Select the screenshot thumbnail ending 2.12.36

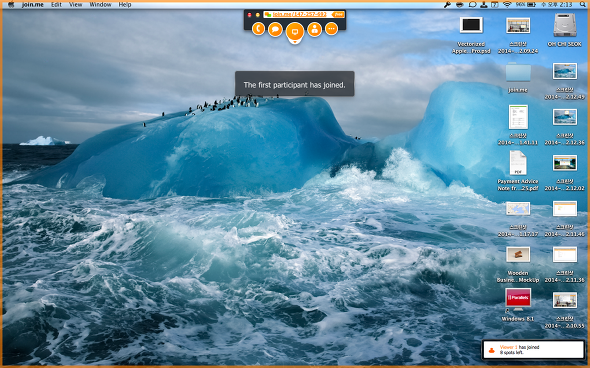coord(565,127)
